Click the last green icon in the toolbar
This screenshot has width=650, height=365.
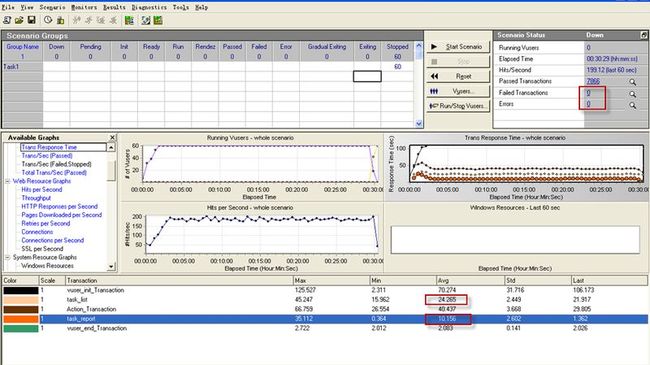(x=158, y=20)
